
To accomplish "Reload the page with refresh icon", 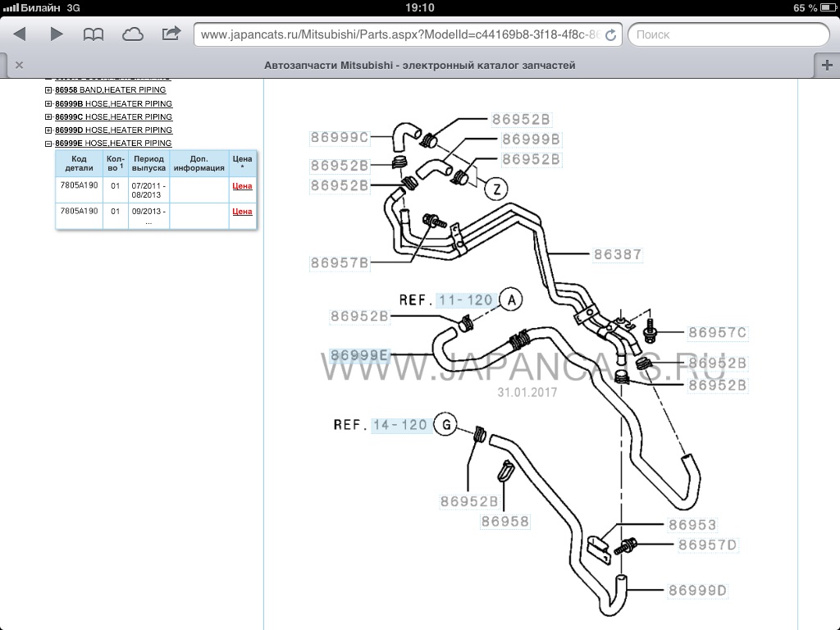I will click(611, 34).
